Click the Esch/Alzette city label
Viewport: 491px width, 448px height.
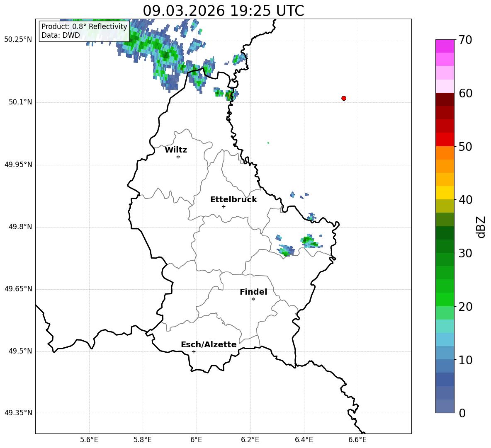pos(209,344)
